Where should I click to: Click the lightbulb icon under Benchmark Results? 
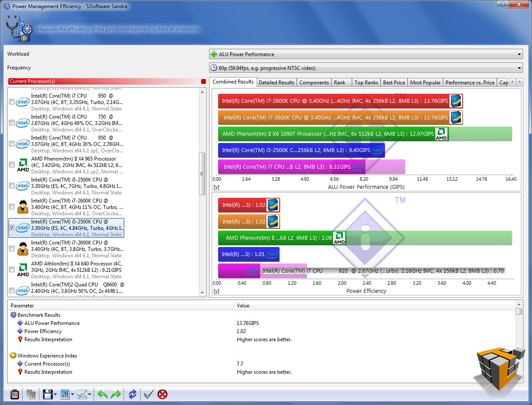pyautogui.click(x=20, y=339)
